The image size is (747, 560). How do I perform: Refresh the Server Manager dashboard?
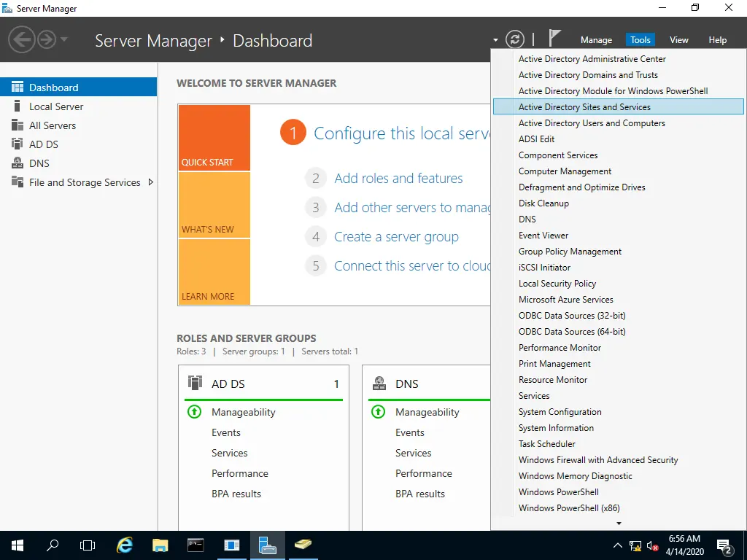coord(514,39)
